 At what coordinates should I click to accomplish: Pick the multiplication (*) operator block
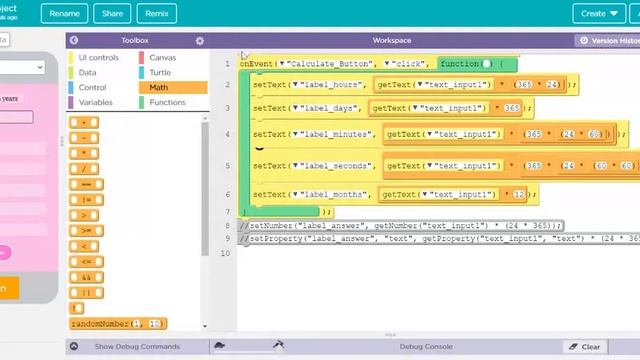(84, 153)
